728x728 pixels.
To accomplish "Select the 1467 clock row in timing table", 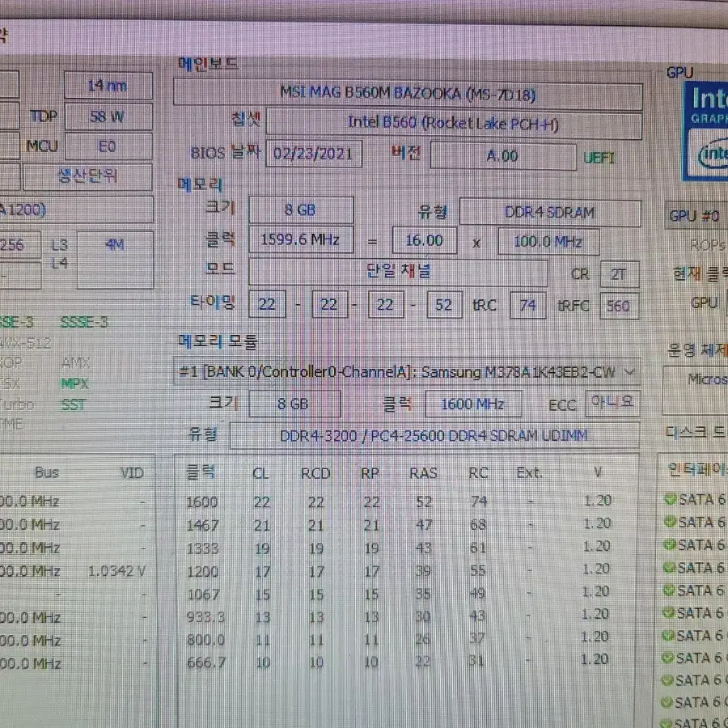I will tap(398, 525).
